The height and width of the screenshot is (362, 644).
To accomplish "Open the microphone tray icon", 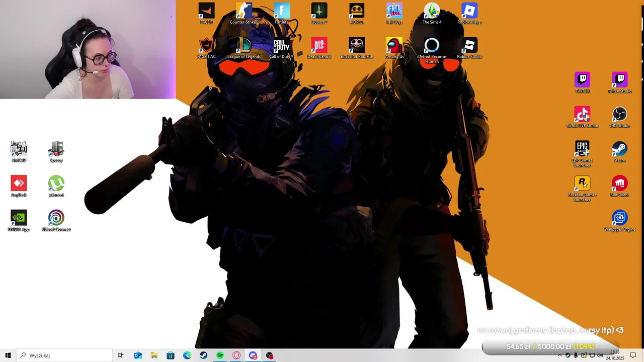I will [576, 355].
